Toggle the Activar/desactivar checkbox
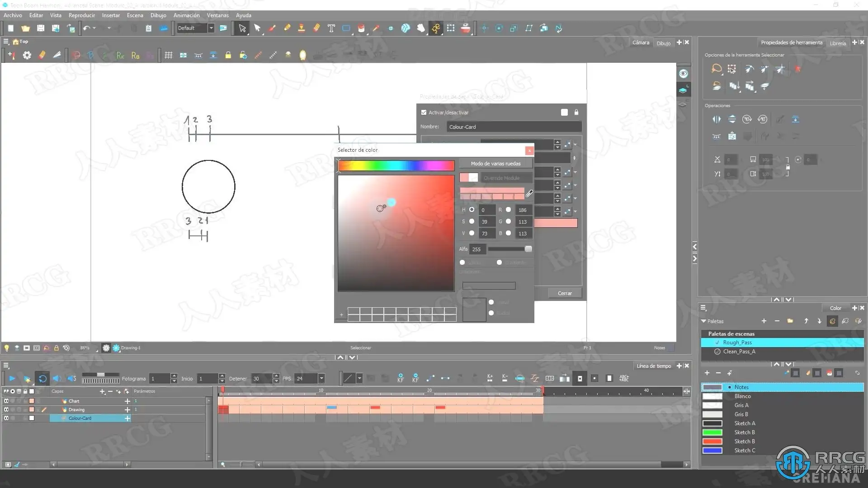The width and height of the screenshot is (868, 488). (424, 113)
